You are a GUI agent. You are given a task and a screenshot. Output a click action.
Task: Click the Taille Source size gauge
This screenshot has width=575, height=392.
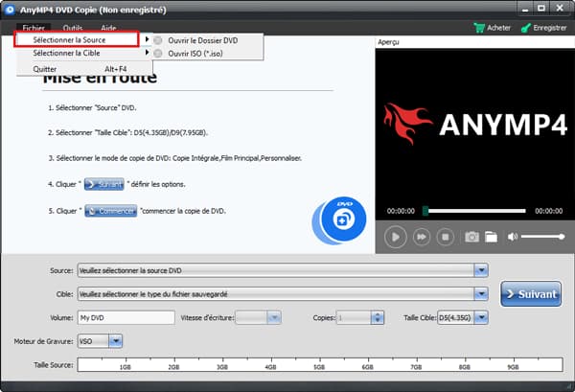[320, 365]
